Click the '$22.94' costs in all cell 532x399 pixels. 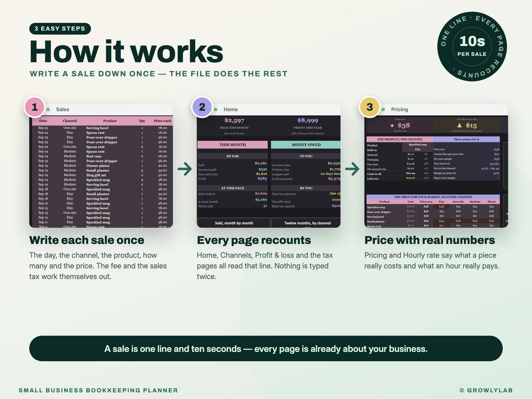click(x=410, y=173)
